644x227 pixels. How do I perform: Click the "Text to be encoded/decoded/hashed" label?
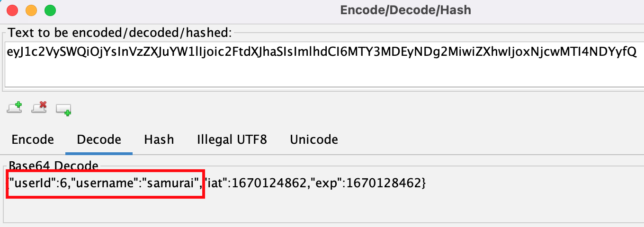[x=121, y=33]
